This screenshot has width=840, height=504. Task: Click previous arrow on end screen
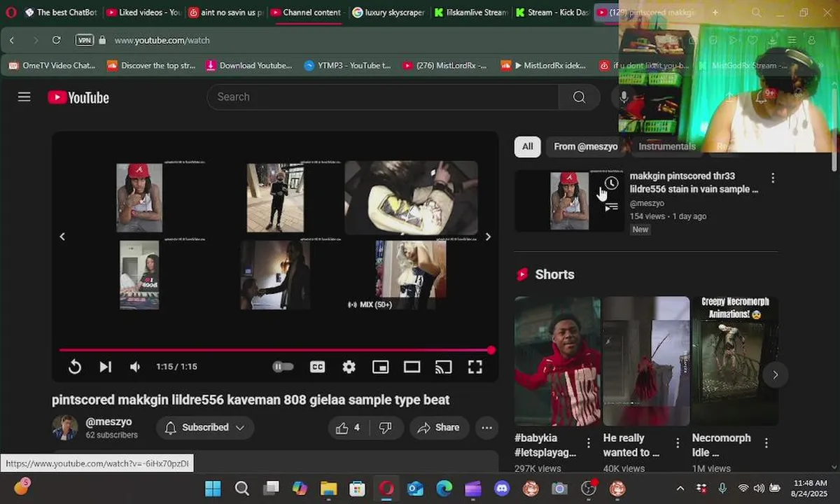[62, 237]
